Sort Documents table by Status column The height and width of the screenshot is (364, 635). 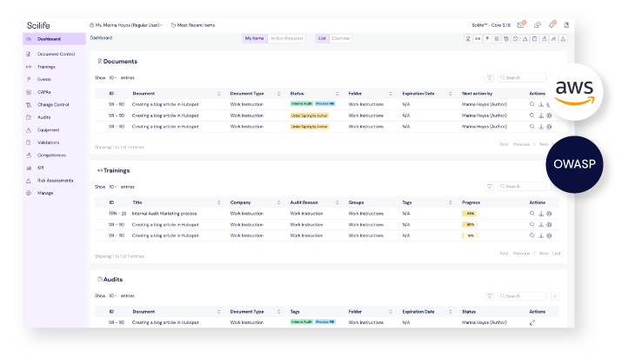coord(337,94)
